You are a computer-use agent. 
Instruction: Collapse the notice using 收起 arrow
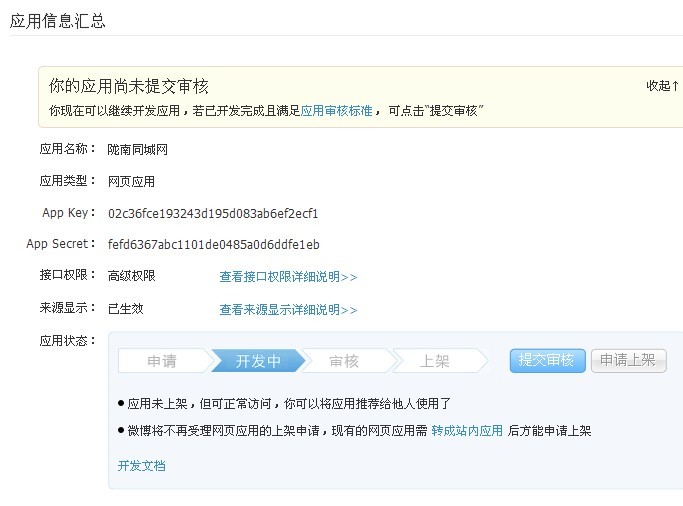pos(662,86)
